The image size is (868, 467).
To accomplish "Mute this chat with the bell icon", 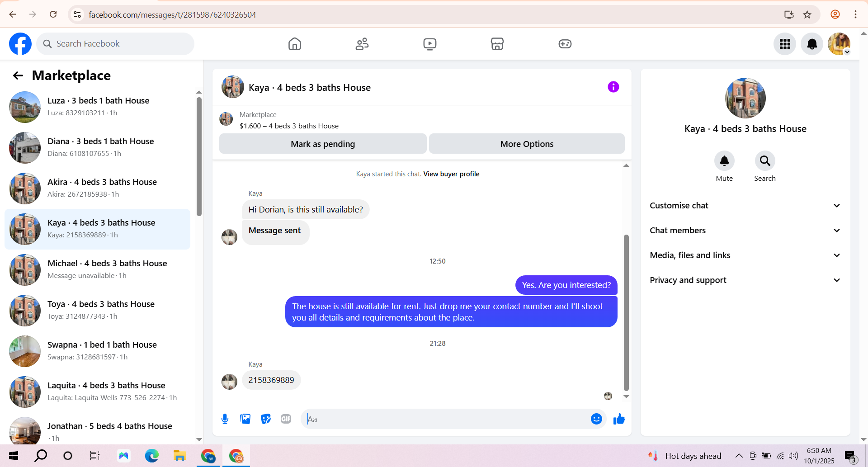I will [x=724, y=161].
